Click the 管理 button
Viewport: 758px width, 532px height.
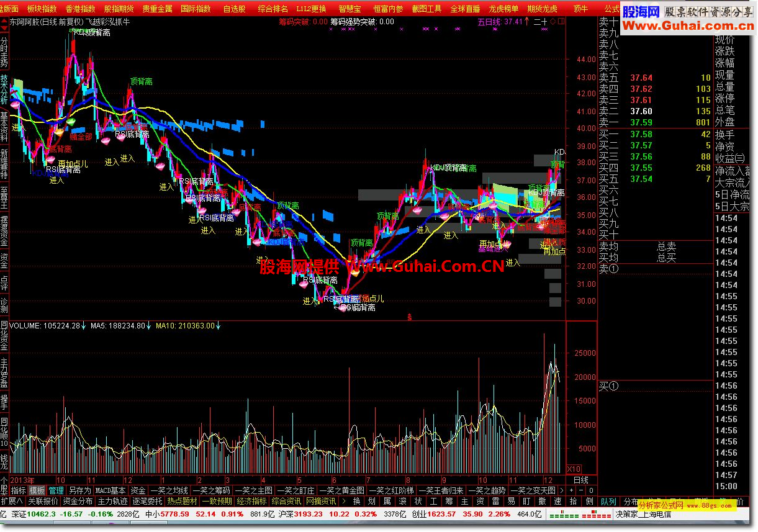(56, 490)
